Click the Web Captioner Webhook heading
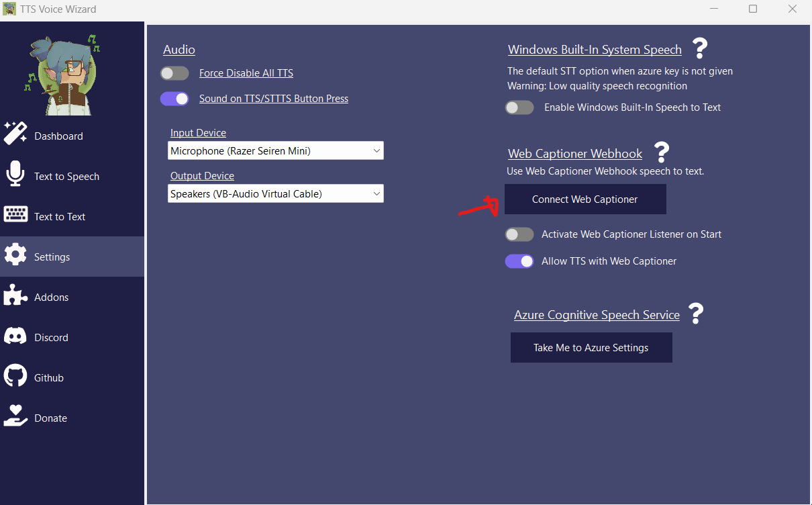This screenshot has height=505, width=812. (575, 154)
